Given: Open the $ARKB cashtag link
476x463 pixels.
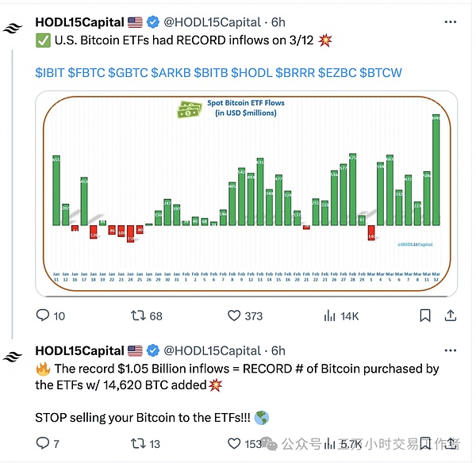Looking at the screenshot, I should [170, 73].
